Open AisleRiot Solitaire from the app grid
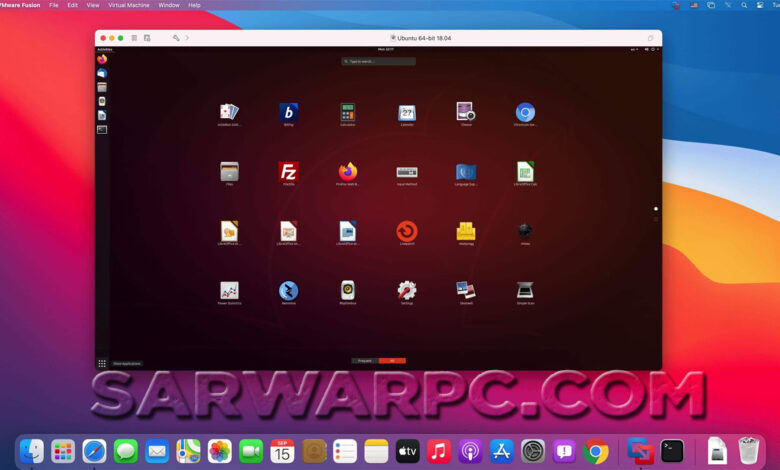 229,112
